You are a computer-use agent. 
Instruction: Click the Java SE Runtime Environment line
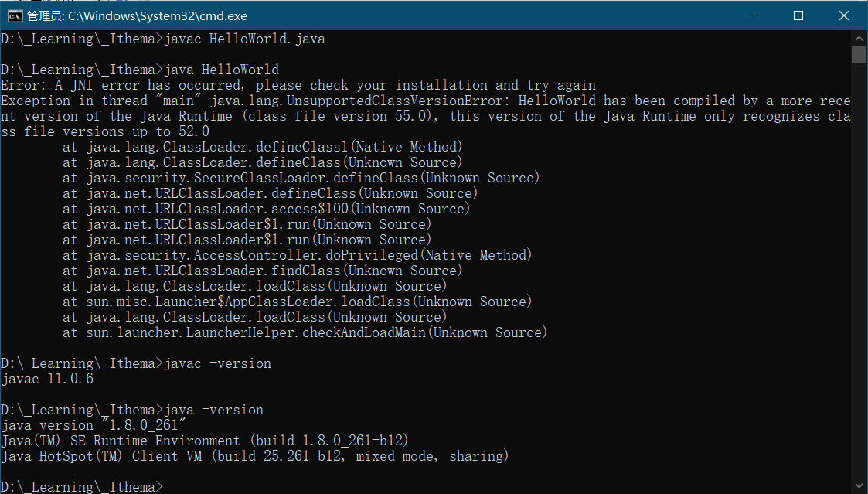tap(205, 441)
